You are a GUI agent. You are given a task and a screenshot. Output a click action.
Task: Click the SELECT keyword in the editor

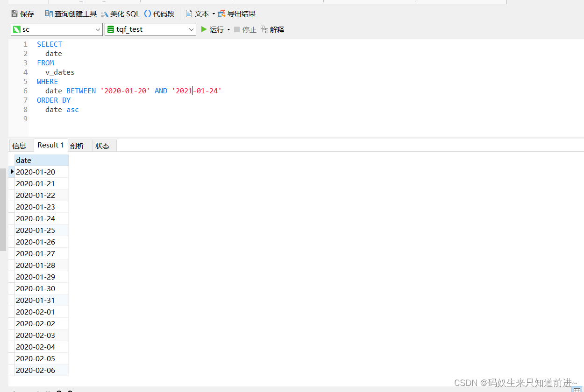coord(50,44)
